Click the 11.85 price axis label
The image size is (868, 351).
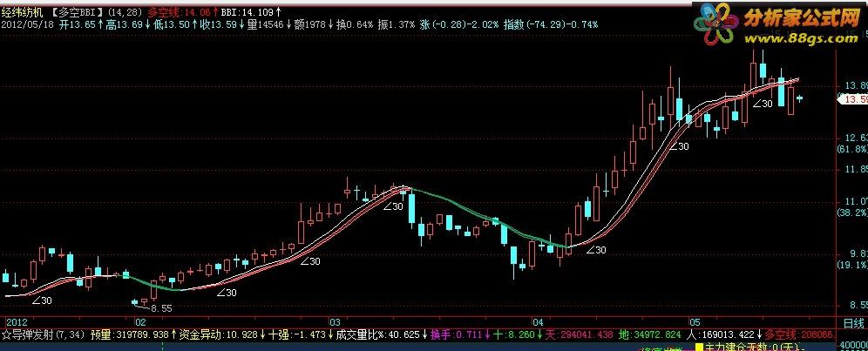(855, 170)
